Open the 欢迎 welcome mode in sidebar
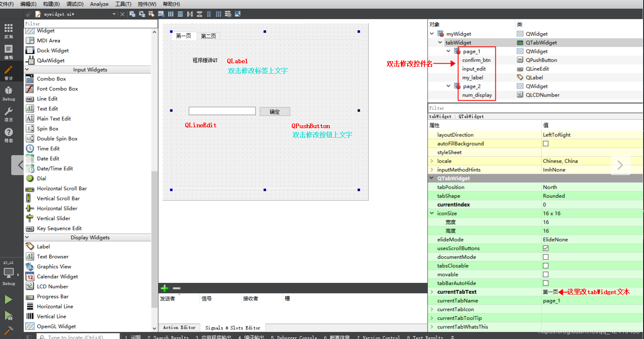The image size is (644, 339). click(9, 31)
